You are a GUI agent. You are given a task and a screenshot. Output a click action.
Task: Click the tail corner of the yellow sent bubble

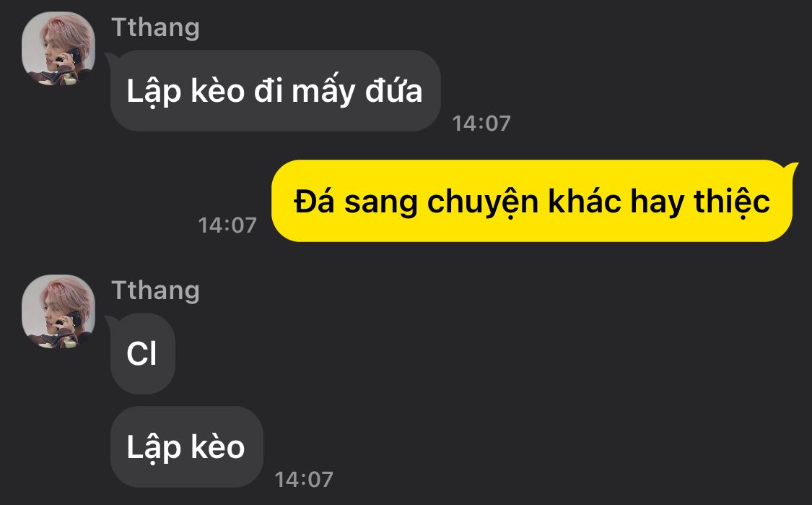791,168
